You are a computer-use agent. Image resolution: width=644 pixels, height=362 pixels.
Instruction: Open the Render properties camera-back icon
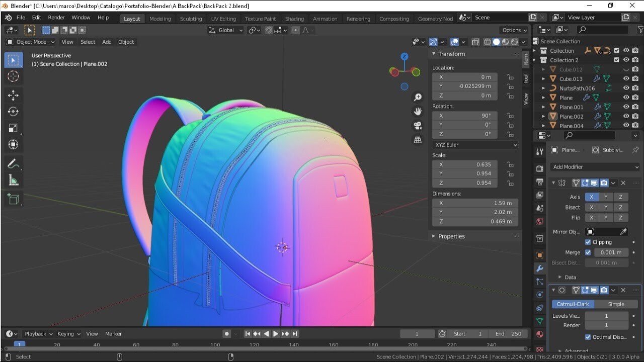540,168
